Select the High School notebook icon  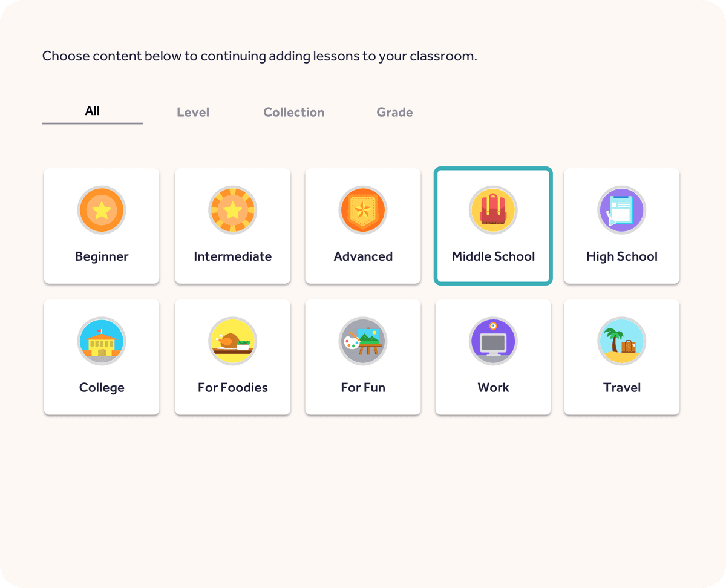pyautogui.click(x=621, y=211)
